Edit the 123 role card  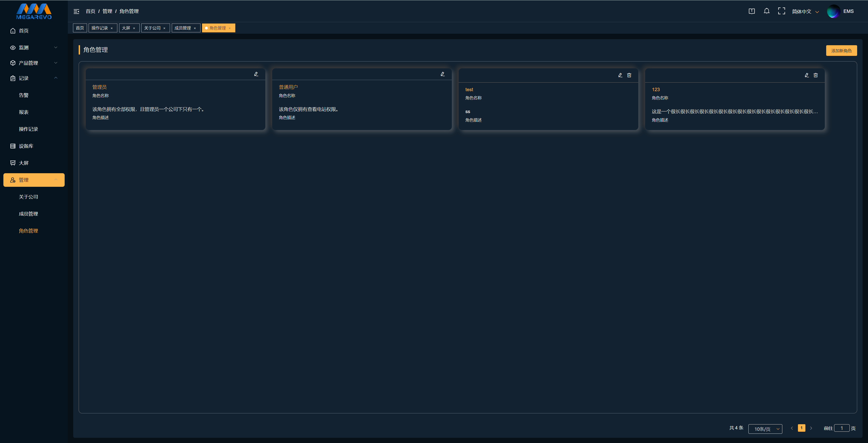807,75
